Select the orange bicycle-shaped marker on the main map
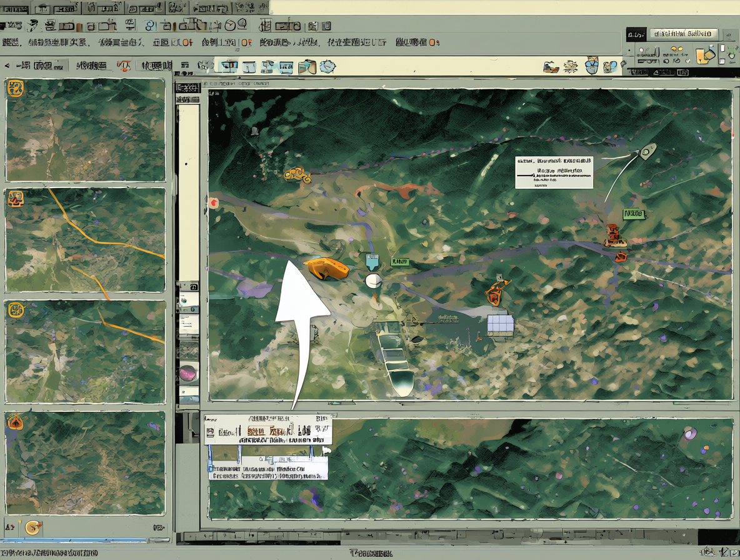 (497, 291)
